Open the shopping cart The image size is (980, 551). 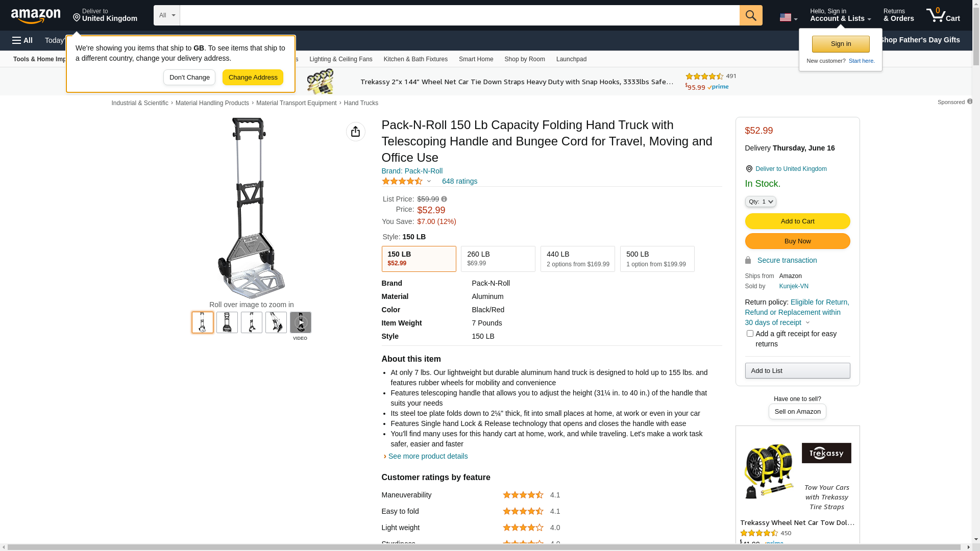[943, 15]
